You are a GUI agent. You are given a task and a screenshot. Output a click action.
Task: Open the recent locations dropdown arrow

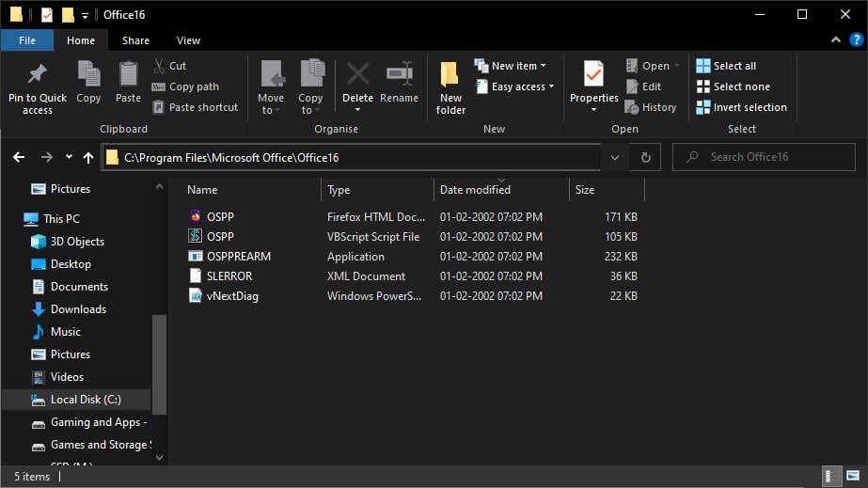click(69, 157)
